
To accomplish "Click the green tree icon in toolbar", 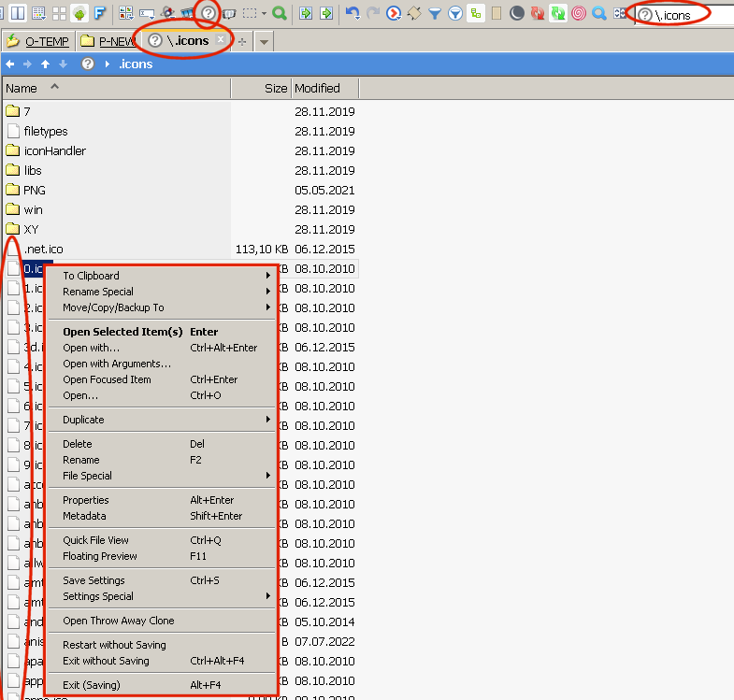I will pos(79,13).
